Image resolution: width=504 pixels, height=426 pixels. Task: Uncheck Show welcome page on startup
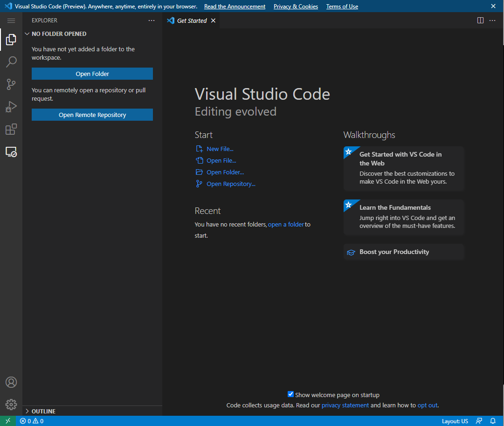pos(290,394)
